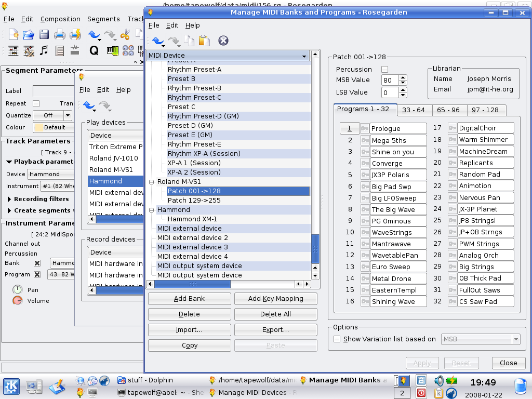
Task: Open the matrix editor icon
Action: [x=13, y=51]
